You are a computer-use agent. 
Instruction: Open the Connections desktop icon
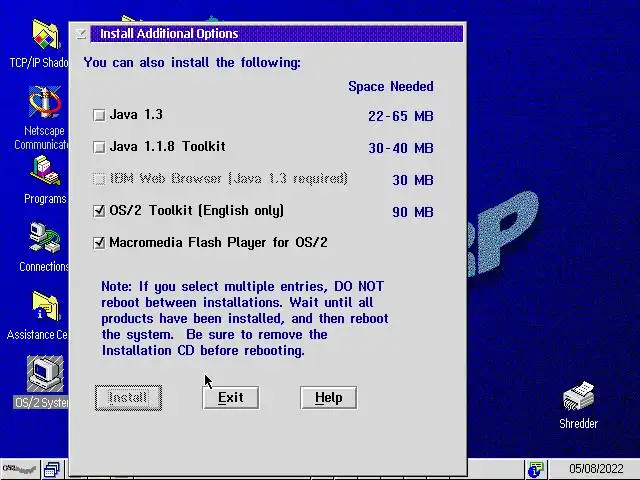click(x=45, y=238)
